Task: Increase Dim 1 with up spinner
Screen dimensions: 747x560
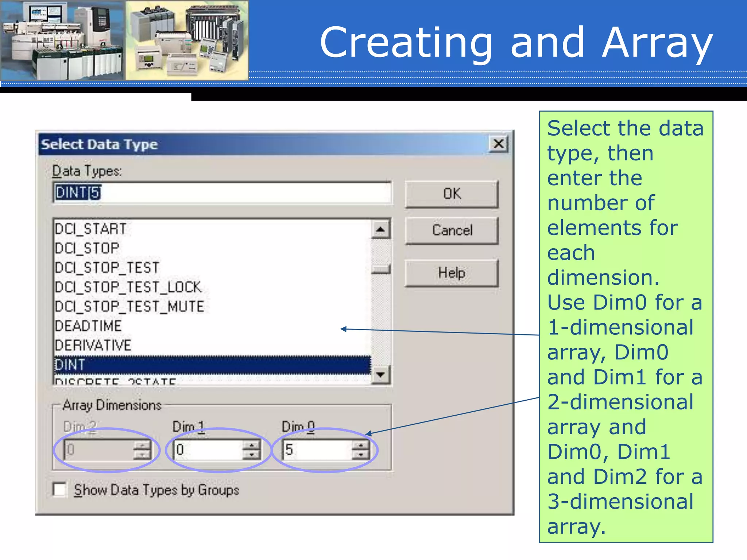Action: 251,445
